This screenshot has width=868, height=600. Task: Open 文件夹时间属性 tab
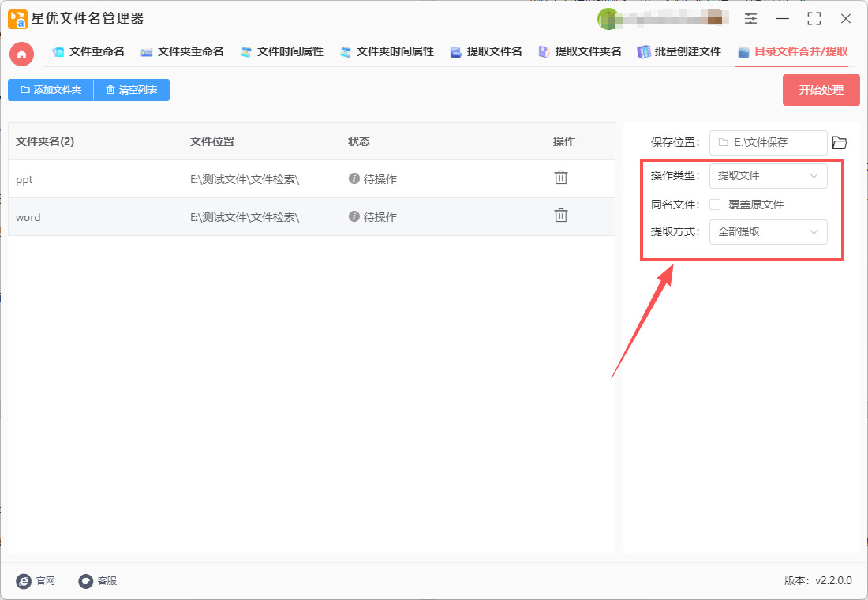(387, 52)
